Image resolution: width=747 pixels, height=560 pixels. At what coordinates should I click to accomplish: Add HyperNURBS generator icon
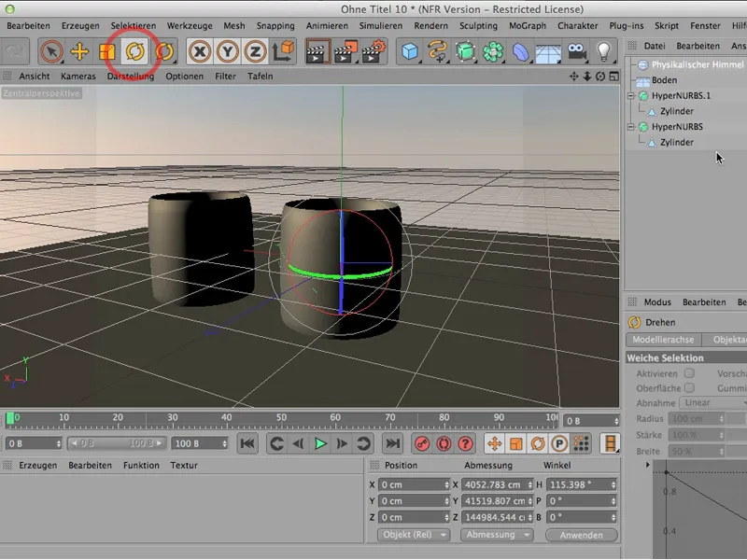point(465,51)
